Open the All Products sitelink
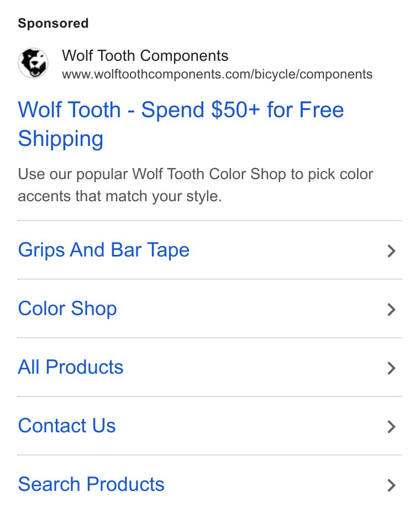This screenshot has width=420, height=513. pyautogui.click(x=71, y=367)
